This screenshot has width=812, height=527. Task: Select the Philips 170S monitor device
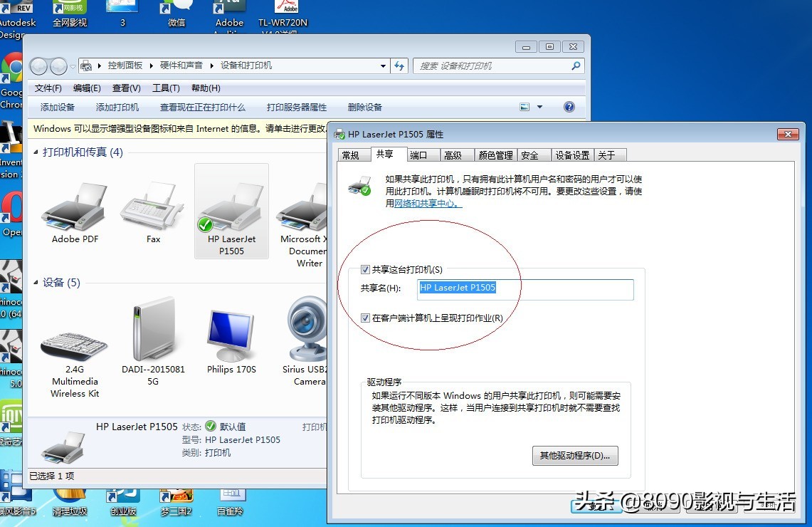pos(231,331)
